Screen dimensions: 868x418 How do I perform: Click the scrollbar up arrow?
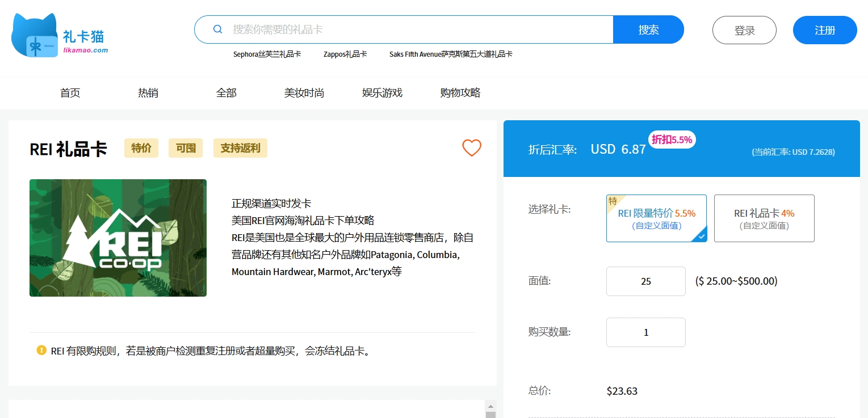pos(490,406)
